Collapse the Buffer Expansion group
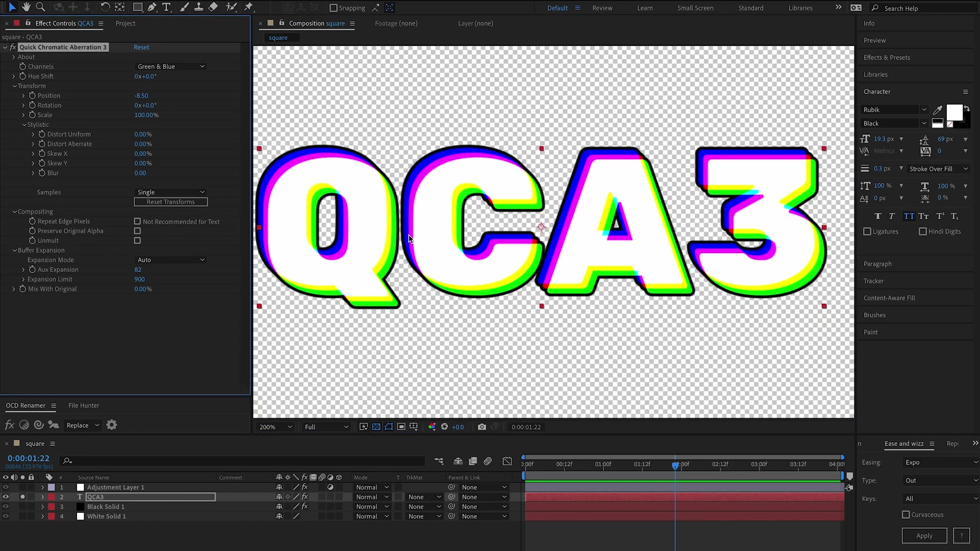Image resolution: width=980 pixels, height=551 pixels. 15,251
